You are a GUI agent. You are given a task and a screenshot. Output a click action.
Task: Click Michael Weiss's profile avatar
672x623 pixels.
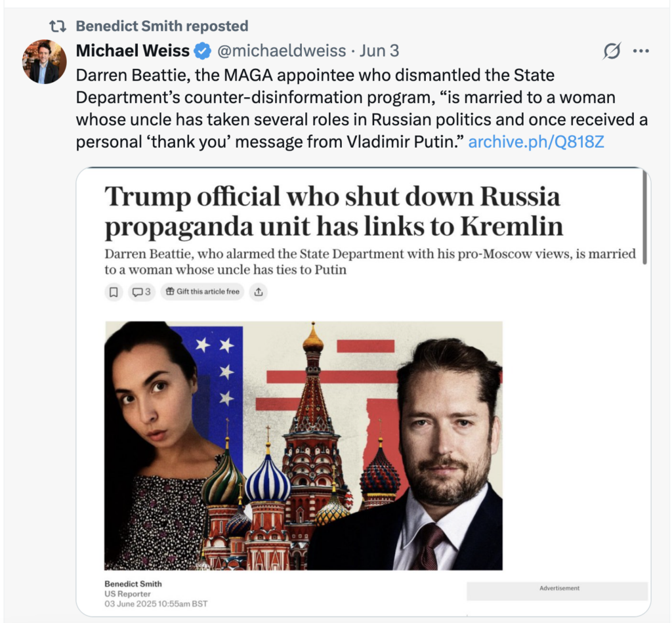(x=45, y=62)
